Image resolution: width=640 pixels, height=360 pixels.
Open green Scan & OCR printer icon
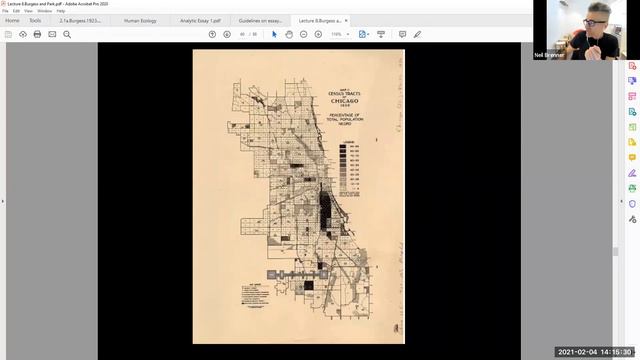coord(632,188)
